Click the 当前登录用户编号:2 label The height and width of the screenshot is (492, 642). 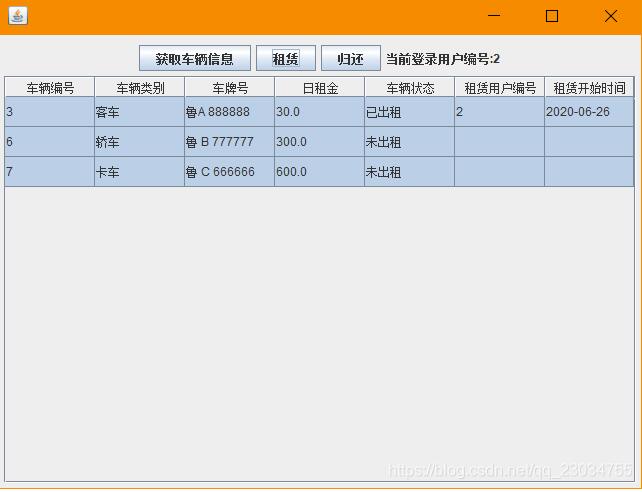[443, 59]
